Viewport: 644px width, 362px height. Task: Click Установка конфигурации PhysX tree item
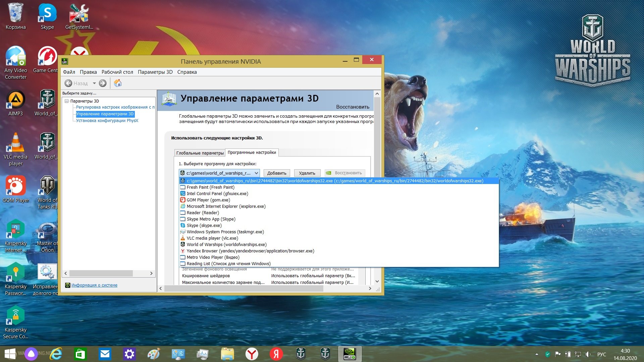click(107, 121)
